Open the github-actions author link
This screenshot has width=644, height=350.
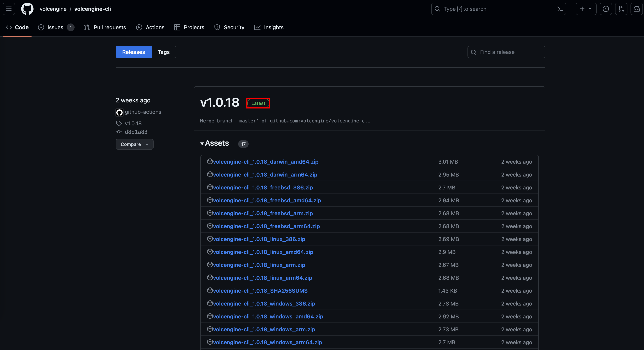point(143,112)
